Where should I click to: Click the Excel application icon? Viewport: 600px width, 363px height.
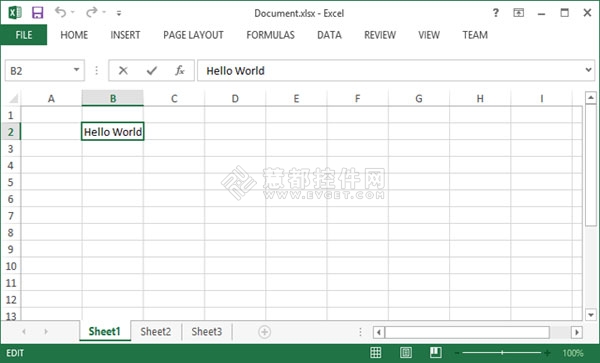point(15,13)
